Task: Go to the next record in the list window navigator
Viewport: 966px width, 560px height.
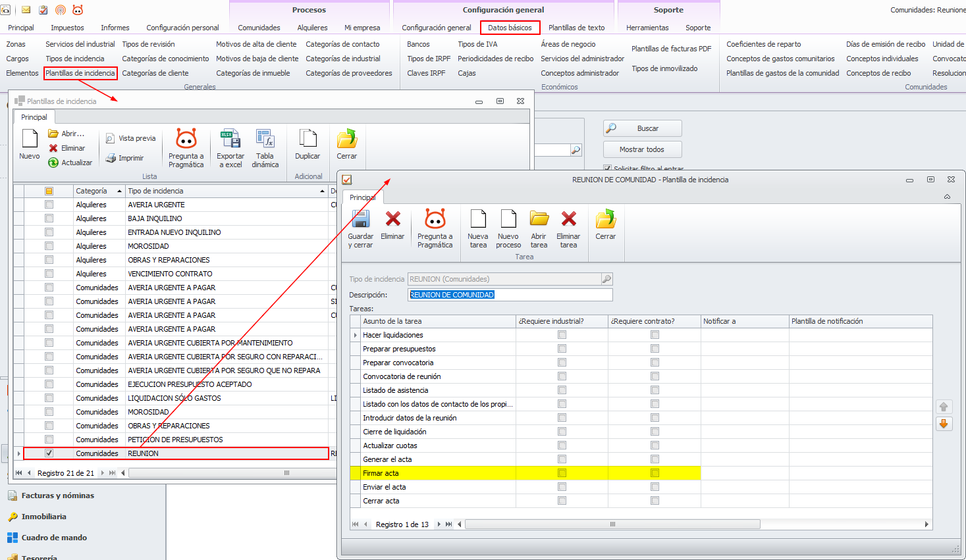Action: click(x=102, y=473)
